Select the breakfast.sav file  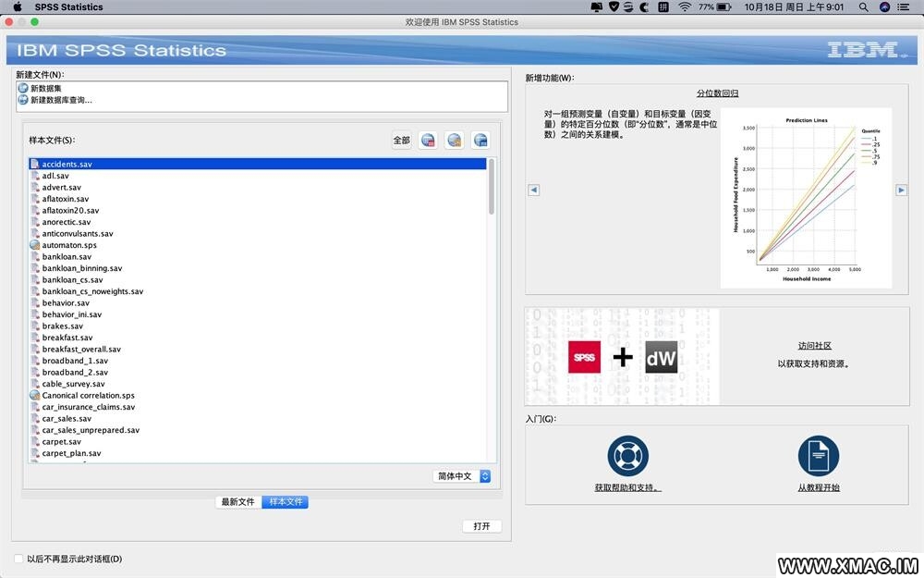[258, 338]
